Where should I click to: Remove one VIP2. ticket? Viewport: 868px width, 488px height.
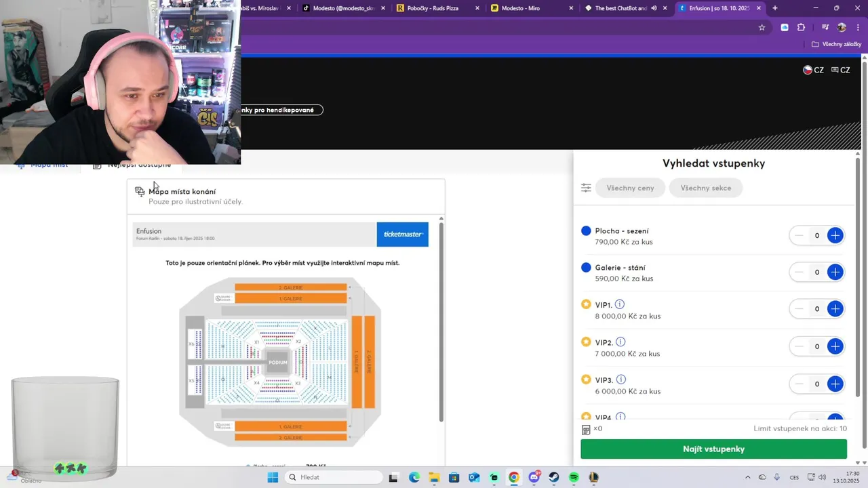pyautogui.click(x=799, y=346)
